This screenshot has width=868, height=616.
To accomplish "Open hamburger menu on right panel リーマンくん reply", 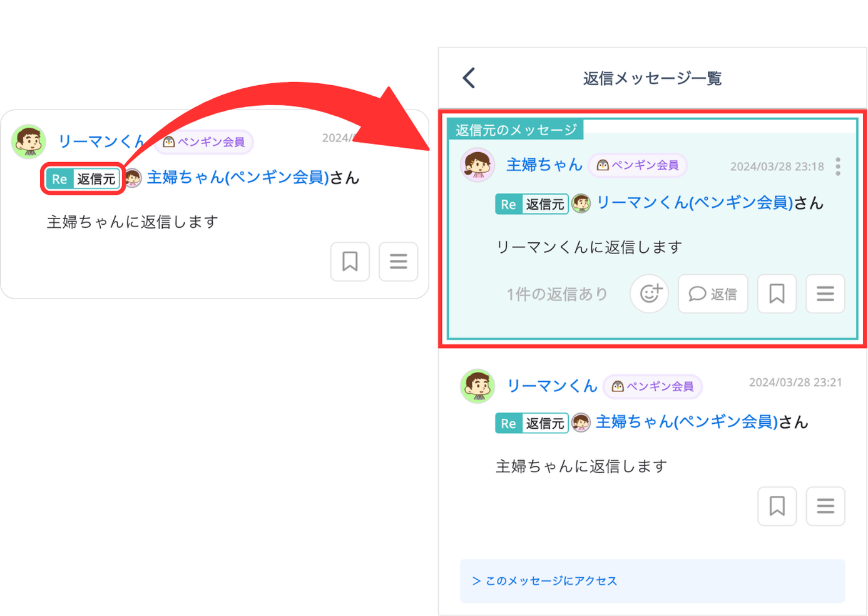I will coord(825,506).
